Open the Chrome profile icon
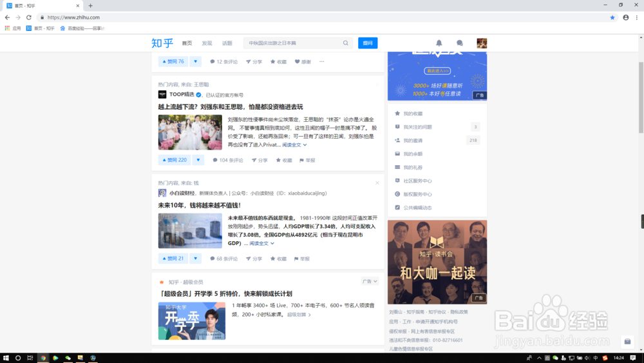Viewport: 644px width, 363px height. [x=625, y=17]
